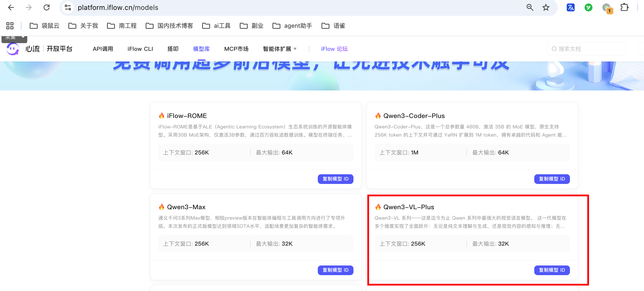Open the ai工具 bookmark folder
This screenshot has width=644, height=291.
(x=216, y=26)
